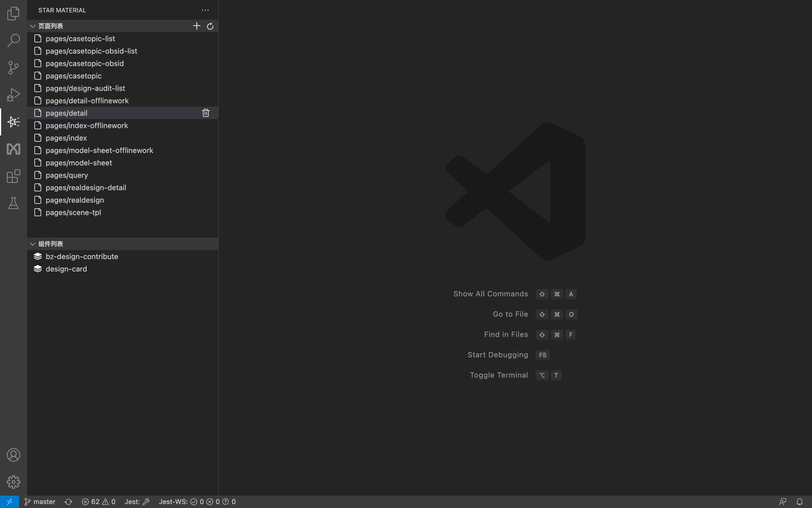Open the Explorer view in the activity bar
This screenshot has width=812, height=508.
[14, 14]
